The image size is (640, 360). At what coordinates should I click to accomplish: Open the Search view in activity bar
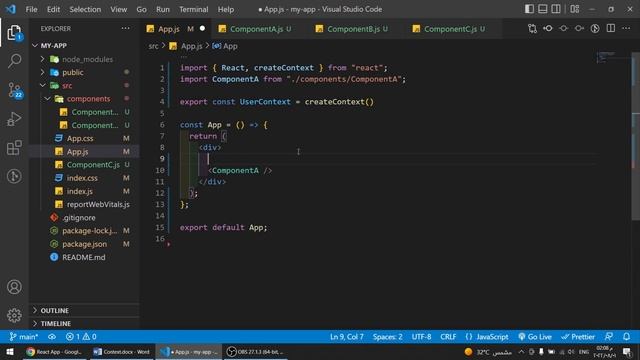[14, 61]
